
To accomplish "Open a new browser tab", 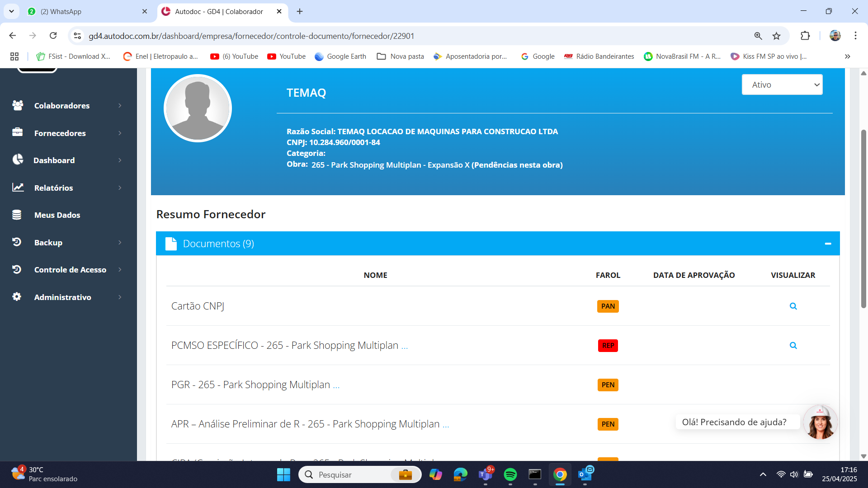I will [300, 11].
